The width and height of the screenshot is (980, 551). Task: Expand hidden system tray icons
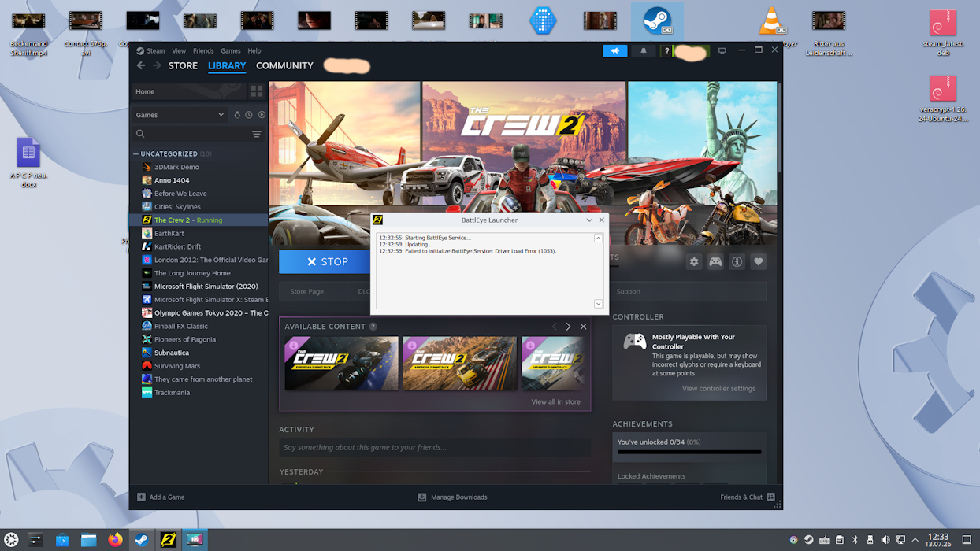pos(915,540)
